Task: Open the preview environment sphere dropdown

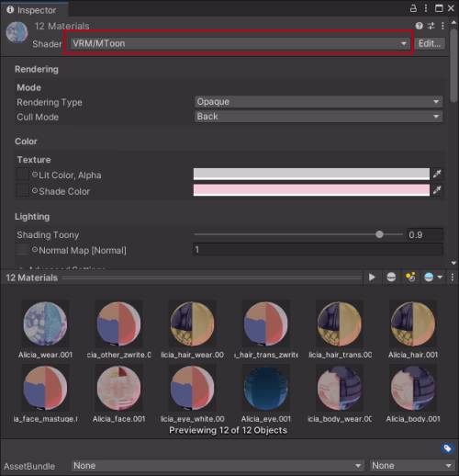Action: click(433, 278)
